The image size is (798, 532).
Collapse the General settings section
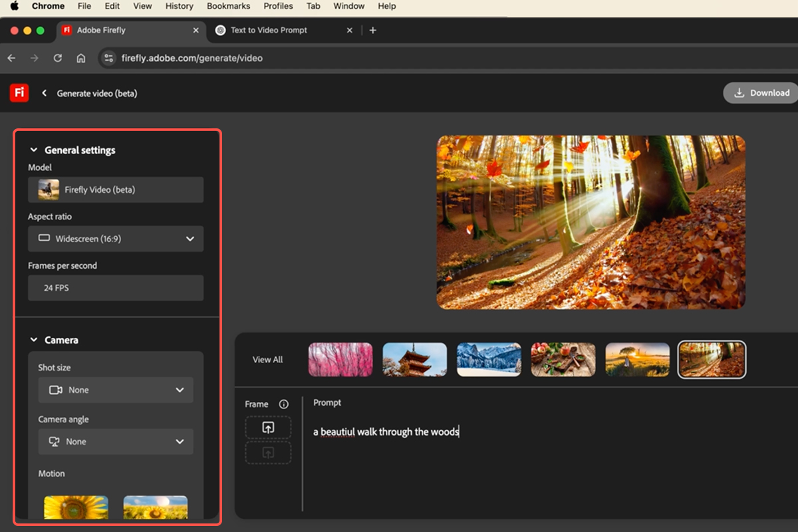tap(34, 150)
